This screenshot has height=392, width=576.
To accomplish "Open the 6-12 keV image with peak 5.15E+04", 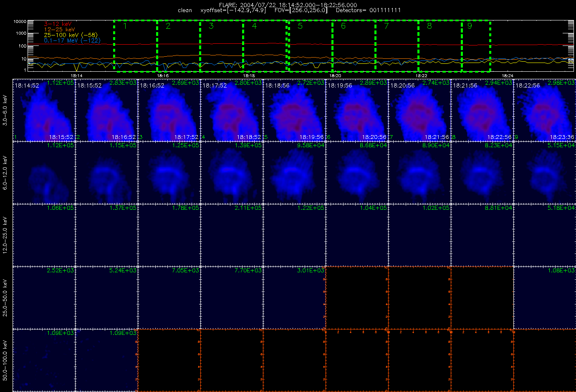I will 545,173.
